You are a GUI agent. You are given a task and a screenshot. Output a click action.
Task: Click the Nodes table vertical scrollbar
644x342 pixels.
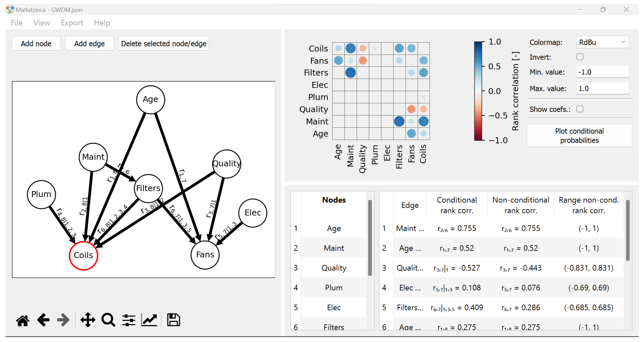[370, 238]
